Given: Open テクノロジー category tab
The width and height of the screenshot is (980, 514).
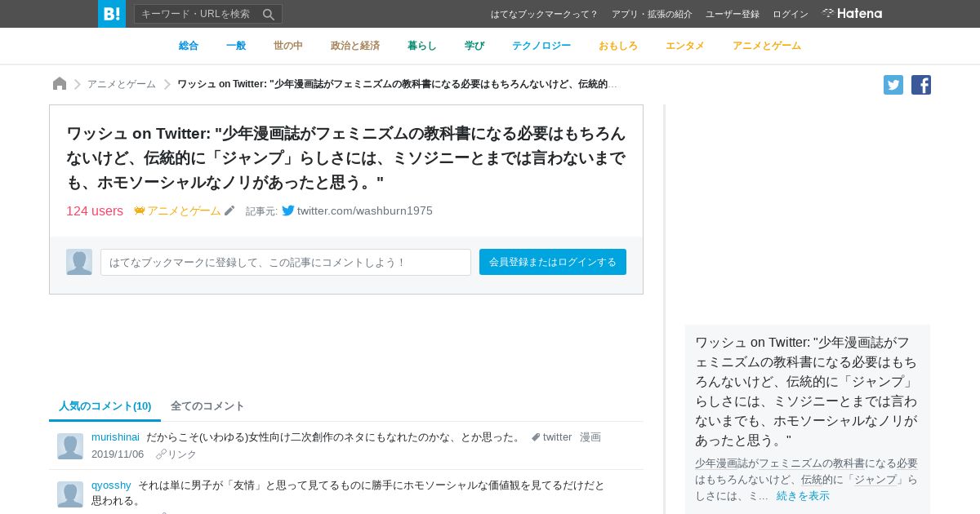Looking at the screenshot, I should pyautogui.click(x=541, y=46).
